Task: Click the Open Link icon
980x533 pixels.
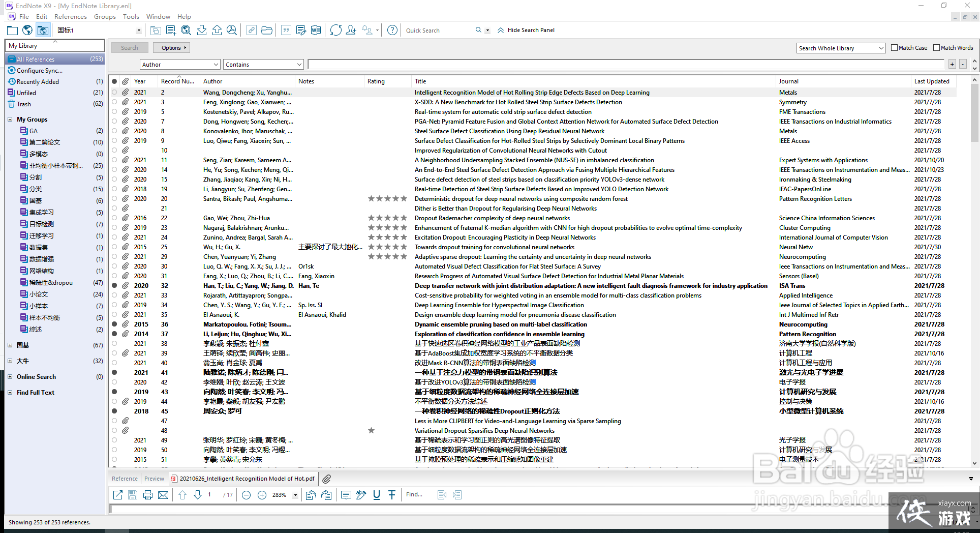Action: 252,31
